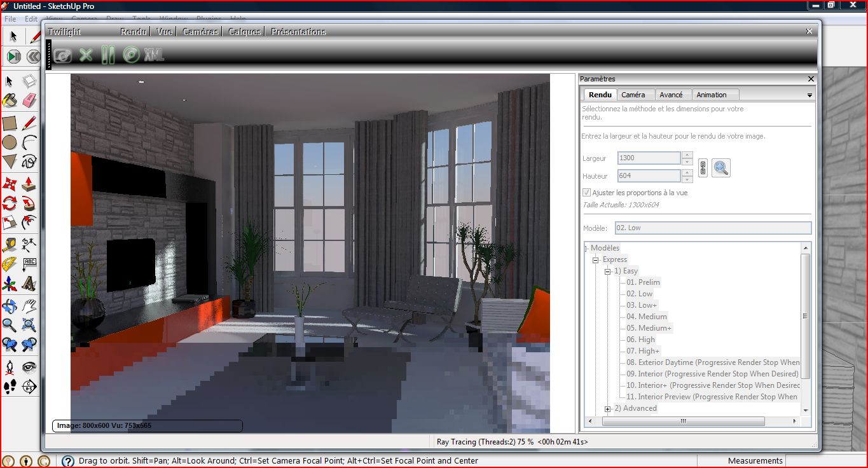
Task: Select the Circle drawing tool
Action: (10, 142)
